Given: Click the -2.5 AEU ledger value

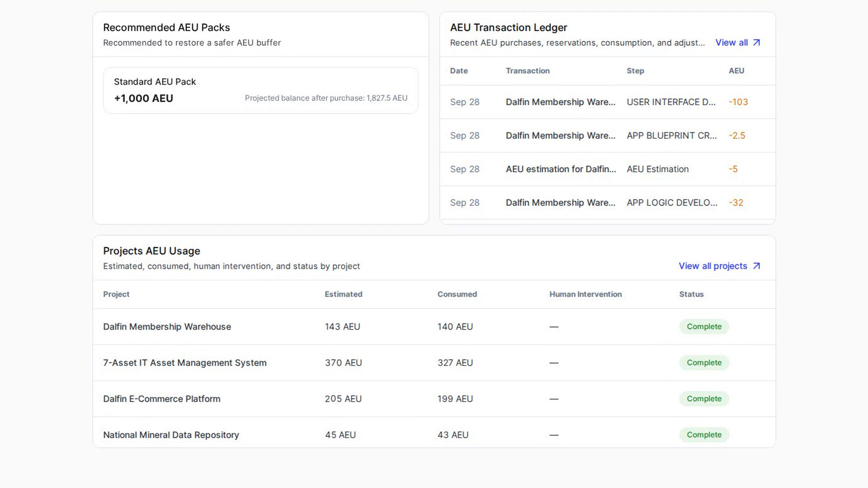Looking at the screenshot, I should pyautogui.click(x=737, y=136).
